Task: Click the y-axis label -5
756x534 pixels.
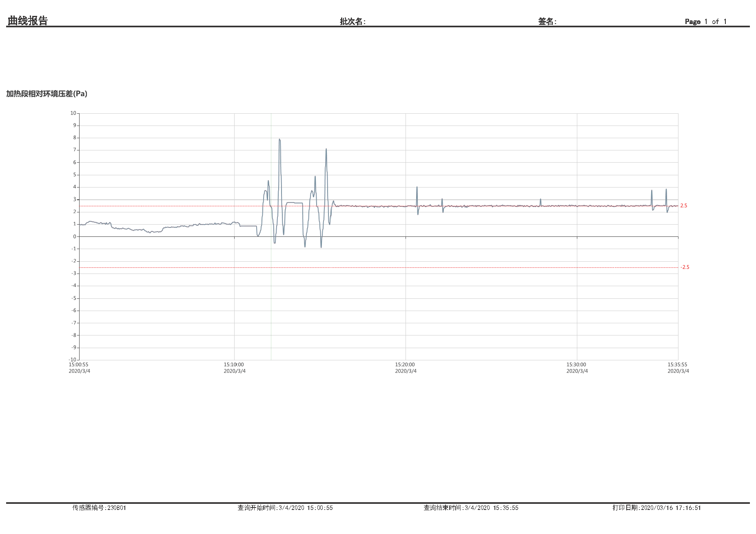Action: coord(74,298)
